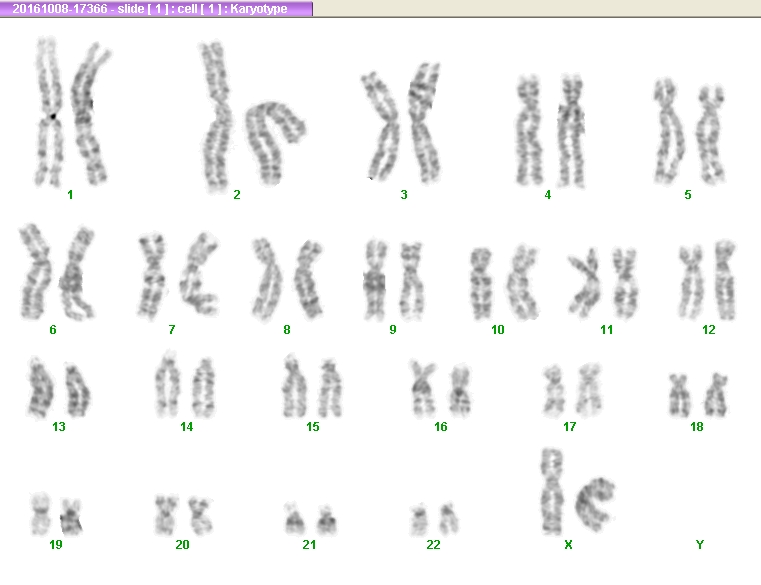The height and width of the screenshot is (585, 761).
Task: Click the green label 4
Action: (x=547, y=195)
